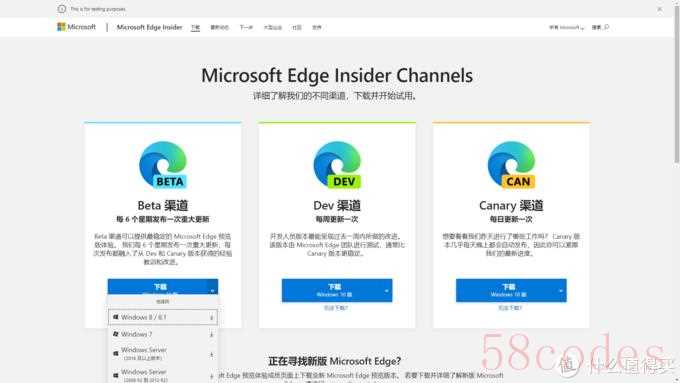The image size is (680, 383).
Task: Click the "Dev 渠道" heading
Action: pyautogui.click(x=337, y=205)
